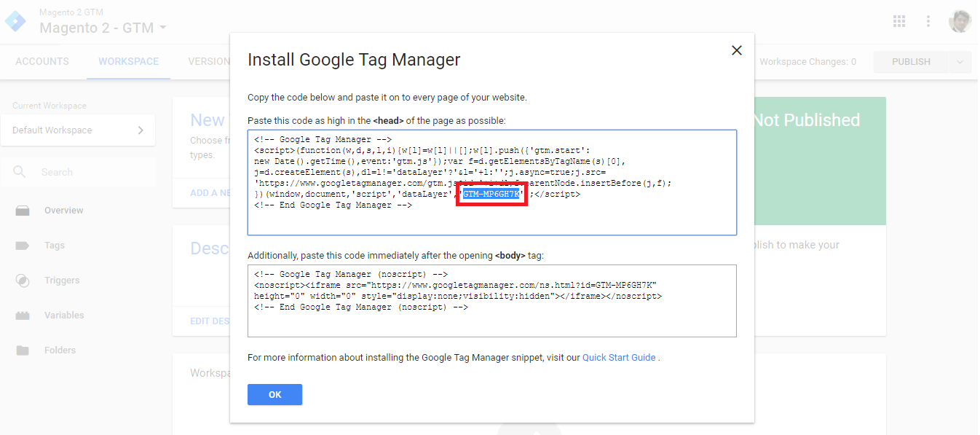Switch to the Accounts tab
The width and height of the screenshot is (980, 435).
(x=42, y=62)
